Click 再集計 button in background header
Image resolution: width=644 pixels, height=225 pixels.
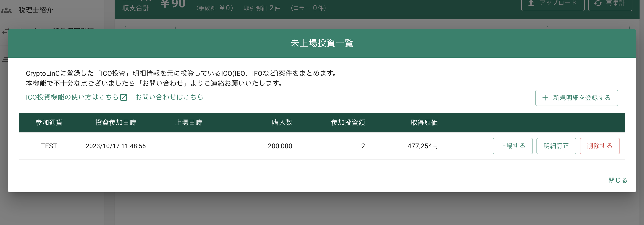[x=610, y=4]
